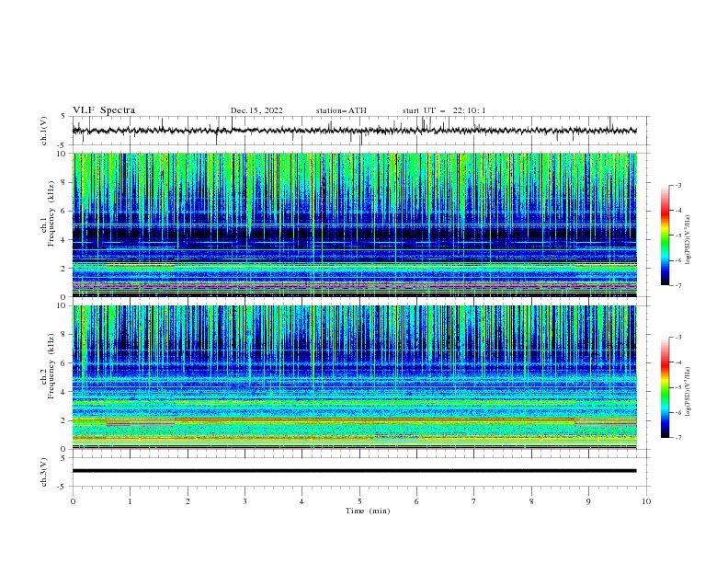Click the "-4" label on ch.2 color bar
The width and height of the screenshot is (728, 563).
click(x=677, y=362)
